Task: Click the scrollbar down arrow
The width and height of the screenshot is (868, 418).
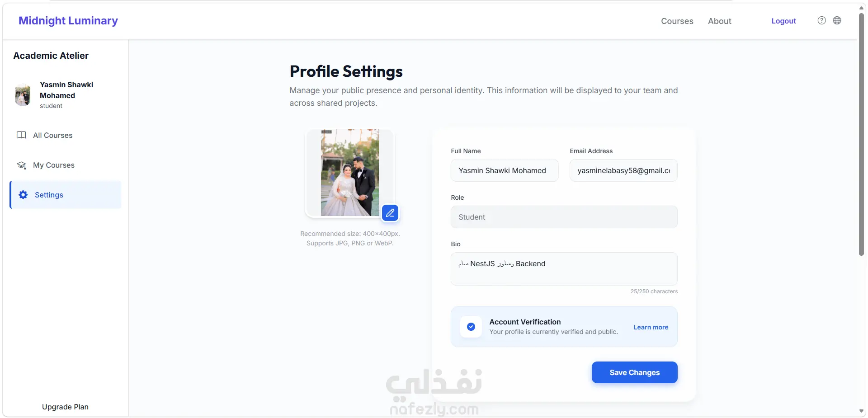Action: tap(862, 411)
